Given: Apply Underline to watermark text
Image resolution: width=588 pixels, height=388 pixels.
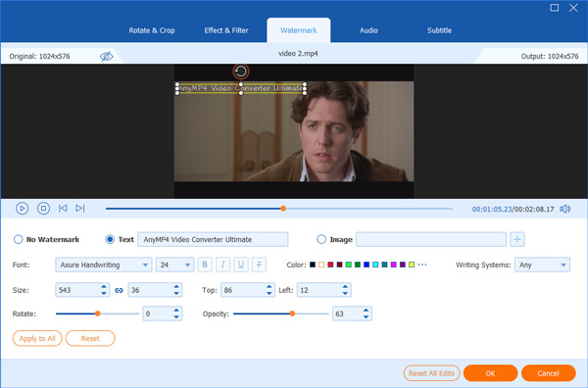Looking at the screenshot, I should [241, 265].
